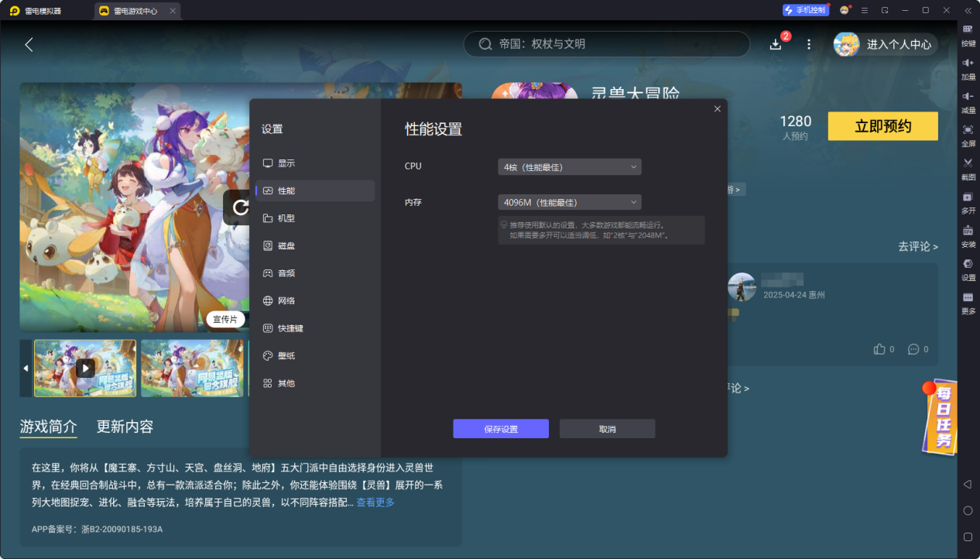
Task: Open the CPU 4核 dropdown
Action: click(x=570, y=166)
